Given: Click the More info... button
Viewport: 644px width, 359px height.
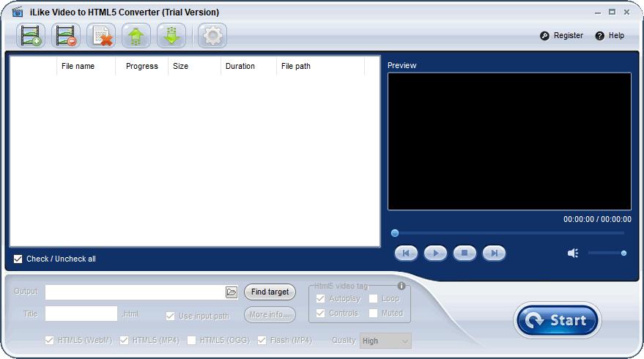Looking at the screenshot, I should [270, 314].
